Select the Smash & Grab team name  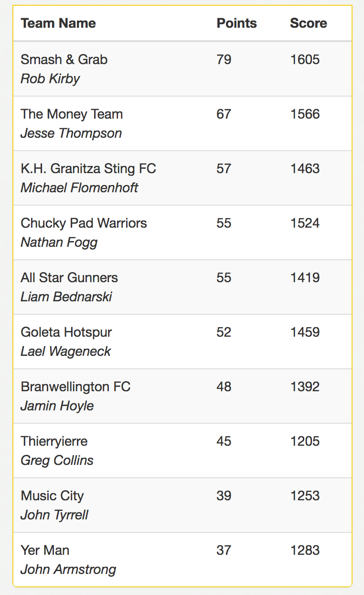coord(64,60)
